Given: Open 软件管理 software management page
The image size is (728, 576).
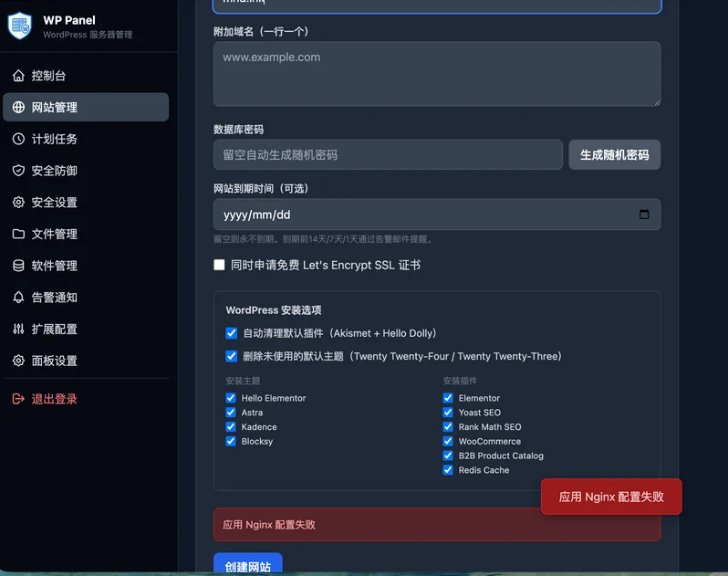Looking at the screenshot, I should point(86,266).
